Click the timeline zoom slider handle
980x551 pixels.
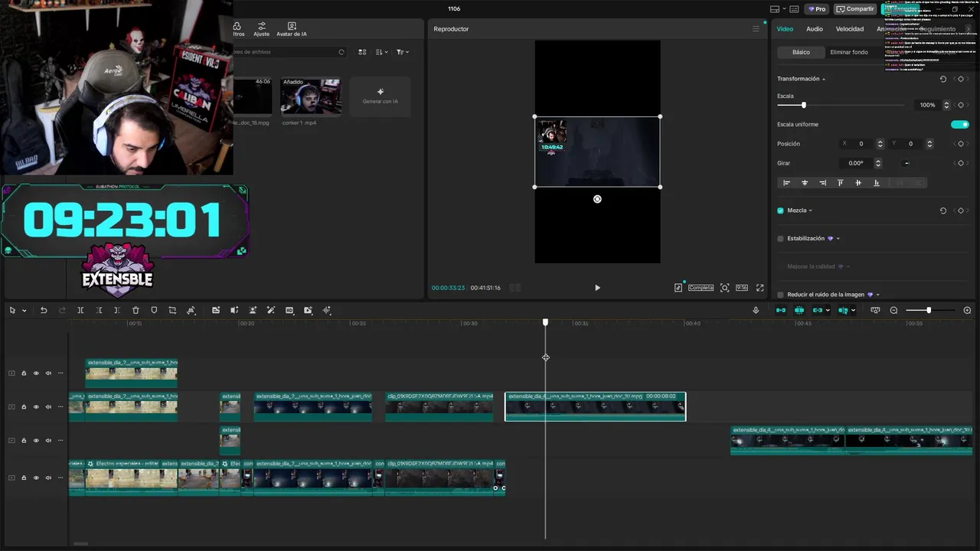929,310
